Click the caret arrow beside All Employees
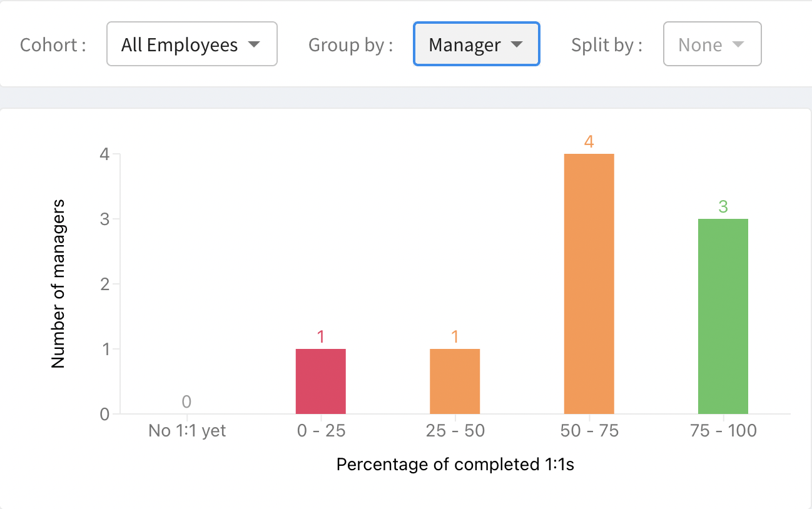Viewport: 812px width, 509px height. point(253,45)
